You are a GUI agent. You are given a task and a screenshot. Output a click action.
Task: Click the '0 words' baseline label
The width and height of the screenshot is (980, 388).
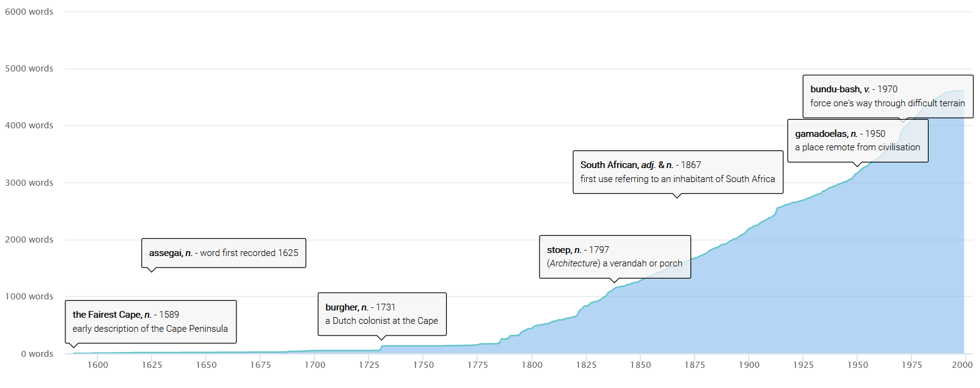tap(37, 354)
